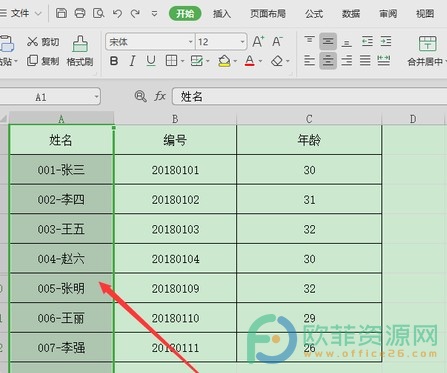Switch to the 开始 tab
Viewport: 447px width, 373px height.
pyautogui.click(x=185, y=14)
